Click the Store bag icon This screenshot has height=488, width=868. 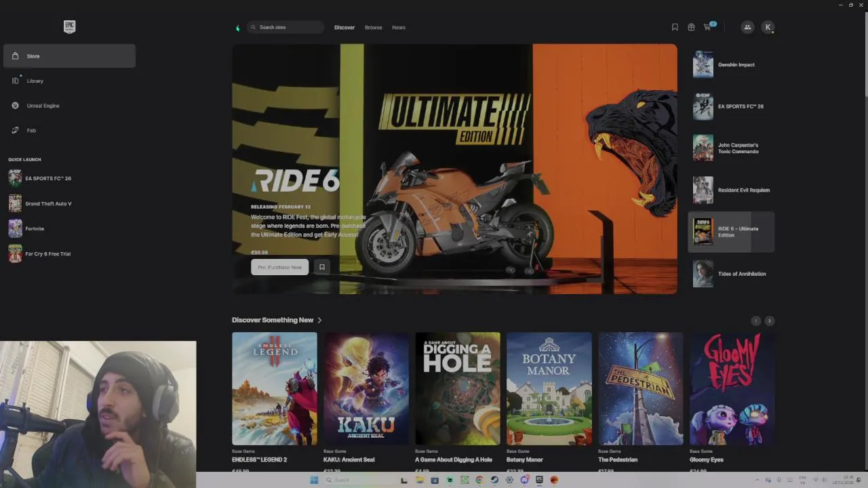[15, 56]
